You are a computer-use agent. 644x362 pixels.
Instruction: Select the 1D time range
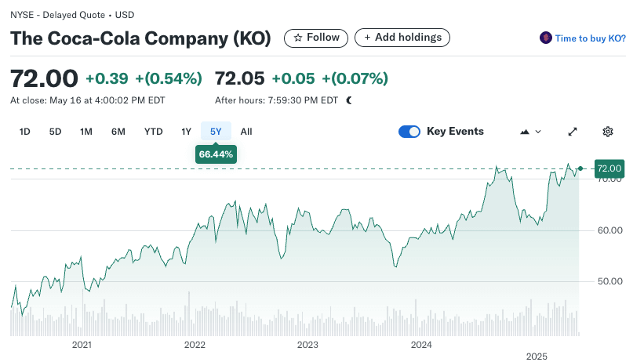(24, 132)
